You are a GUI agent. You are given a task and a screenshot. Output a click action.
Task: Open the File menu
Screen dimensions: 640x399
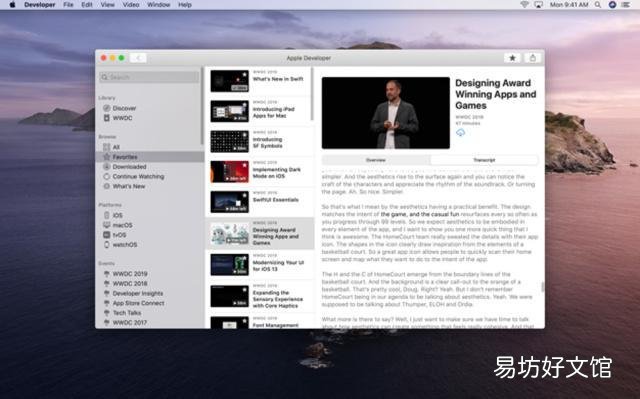[68, 5]
